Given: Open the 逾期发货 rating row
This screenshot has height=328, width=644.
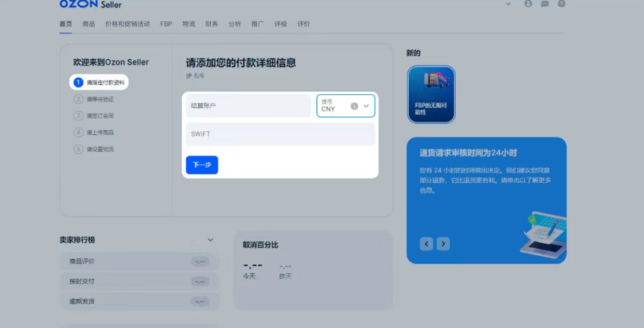Looking at the screenshot, I should (140, 301).
